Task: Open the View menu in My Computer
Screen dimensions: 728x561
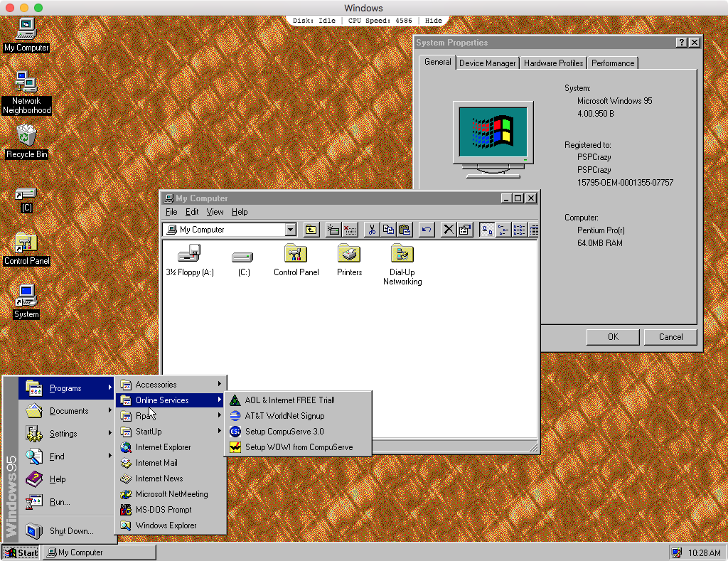Action: tap(215, 212)
